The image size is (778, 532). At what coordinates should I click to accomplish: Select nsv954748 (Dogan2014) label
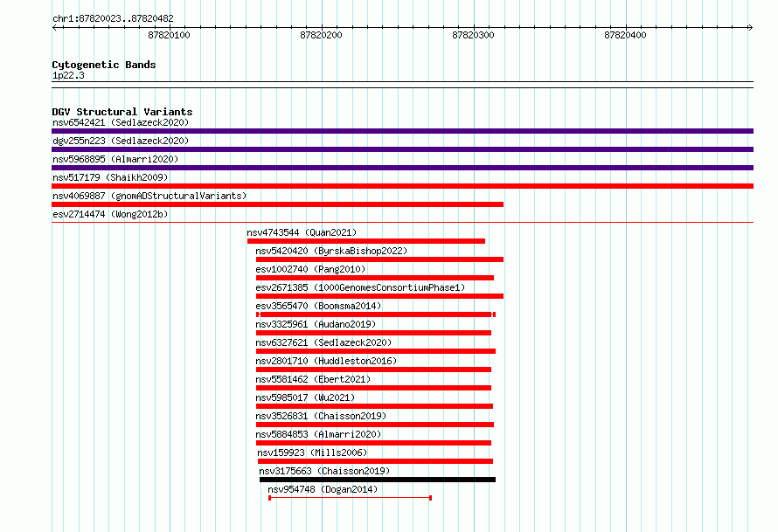(323, 489)
